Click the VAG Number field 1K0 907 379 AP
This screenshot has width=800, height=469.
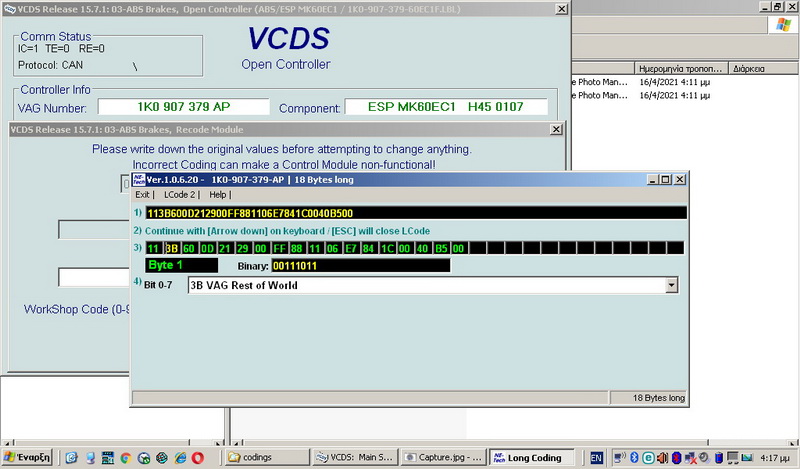coord(184,107)
